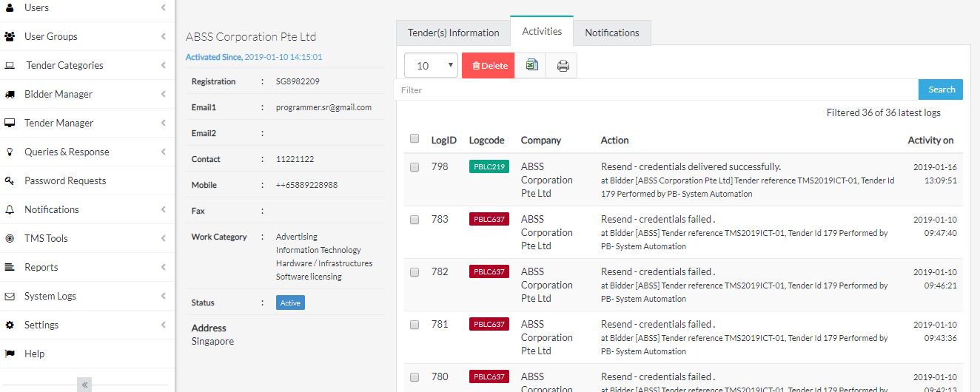Click the Settings gear icon
Viewport: 980px width, 392px height.
point(10,325)
